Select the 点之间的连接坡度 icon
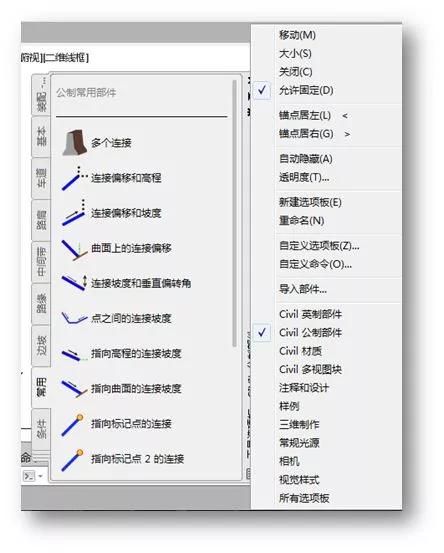 74,318
